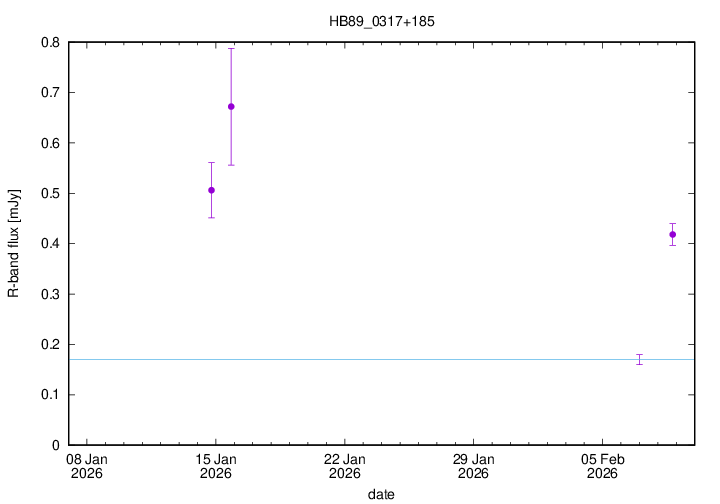Click the top error bar cap of highest point
Viewport: 720px width, 504px height.
click(231, 48)
